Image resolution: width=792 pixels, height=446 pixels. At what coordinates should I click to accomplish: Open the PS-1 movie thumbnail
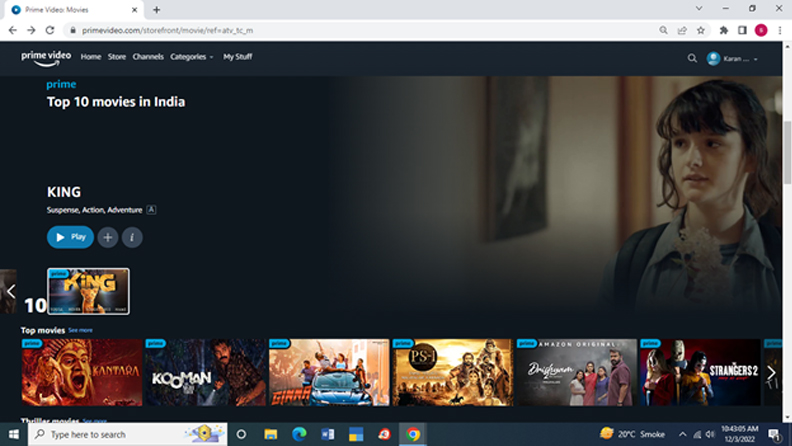pyautogui.click(x=453, y=372)
